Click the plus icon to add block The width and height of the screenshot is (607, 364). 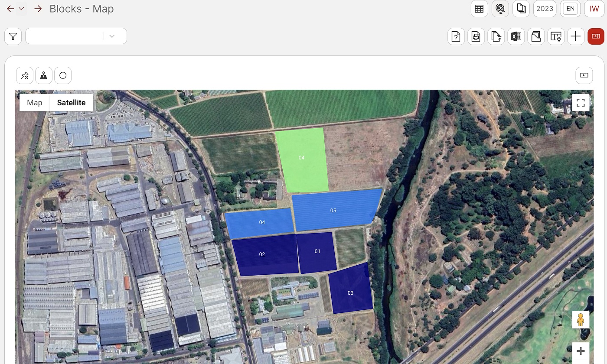(576, 37)
